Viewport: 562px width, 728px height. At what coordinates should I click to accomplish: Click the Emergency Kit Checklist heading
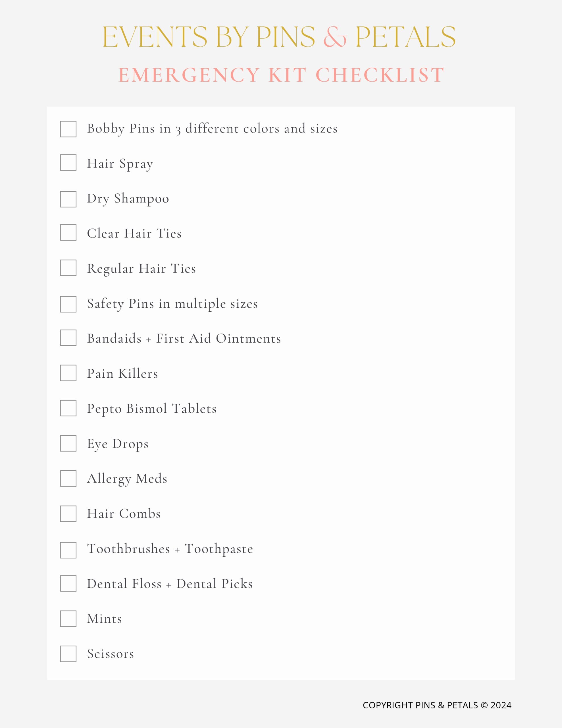(x=282, y=75)
